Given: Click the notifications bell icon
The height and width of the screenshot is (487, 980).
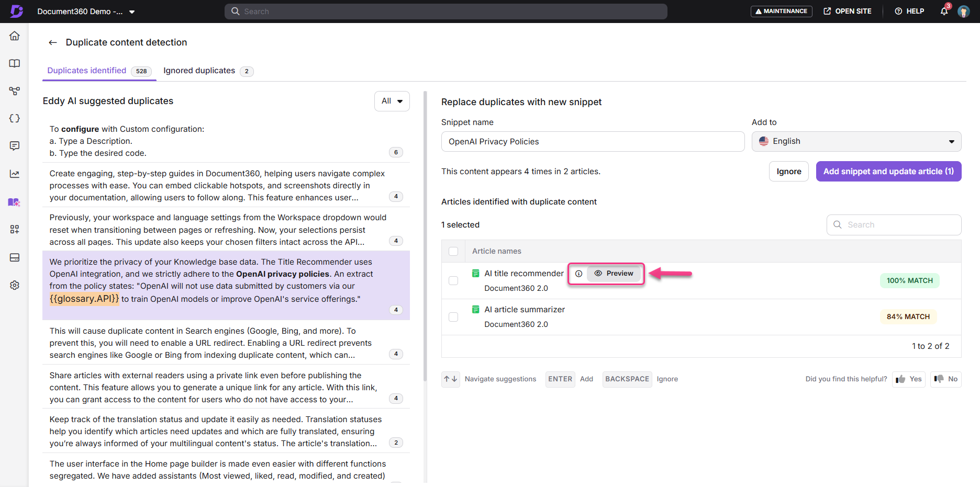Looking at the screenshot, I should pos(944,11).
